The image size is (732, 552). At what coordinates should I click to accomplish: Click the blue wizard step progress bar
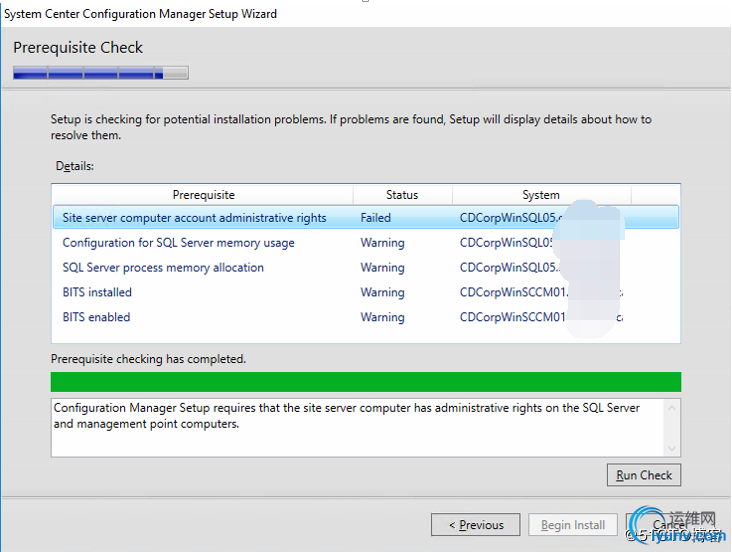pos(101,73)
